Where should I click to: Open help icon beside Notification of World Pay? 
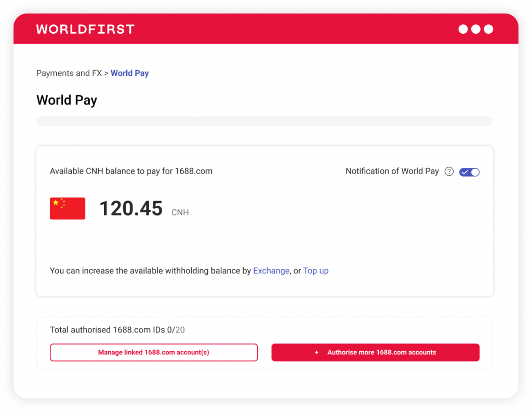click(449, 172)
